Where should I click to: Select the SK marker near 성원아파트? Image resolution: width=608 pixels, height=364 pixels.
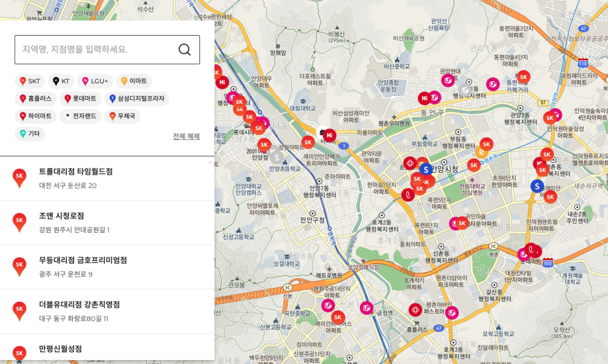[308, 143]
